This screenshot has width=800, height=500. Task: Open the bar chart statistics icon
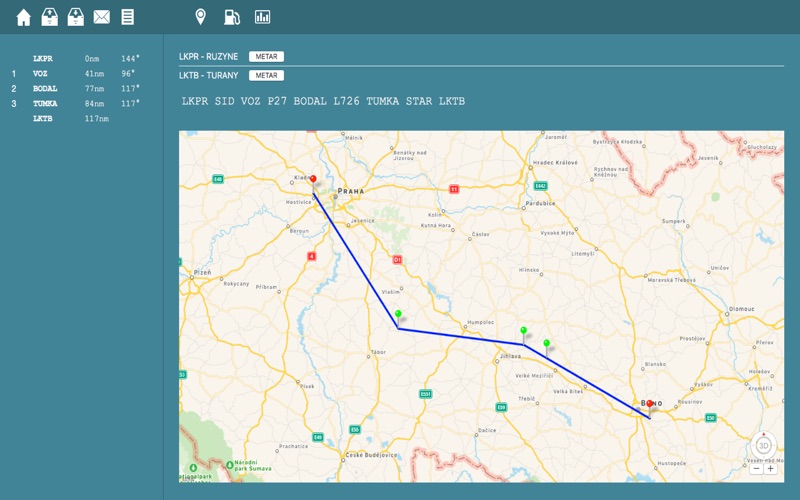(262, 17)
